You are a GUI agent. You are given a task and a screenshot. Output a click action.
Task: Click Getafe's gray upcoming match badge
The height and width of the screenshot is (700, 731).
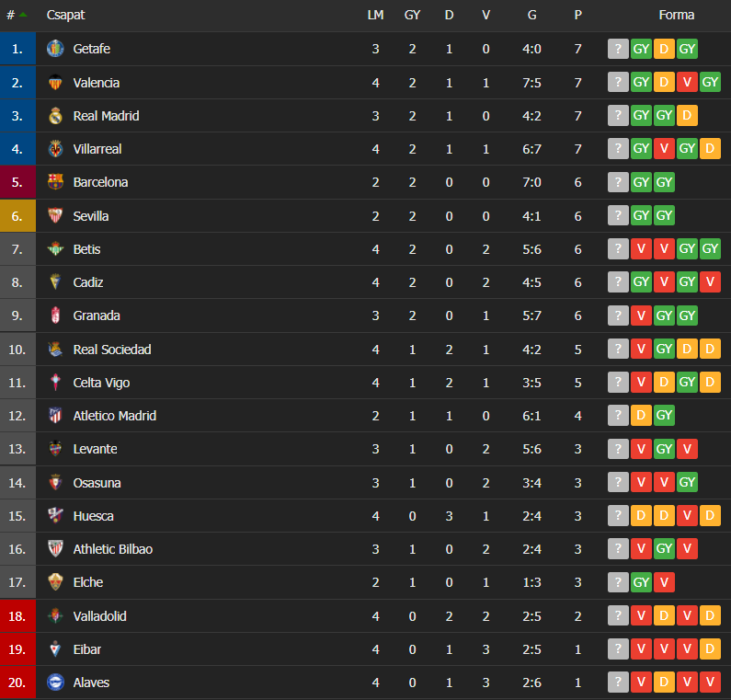point(618,49)
